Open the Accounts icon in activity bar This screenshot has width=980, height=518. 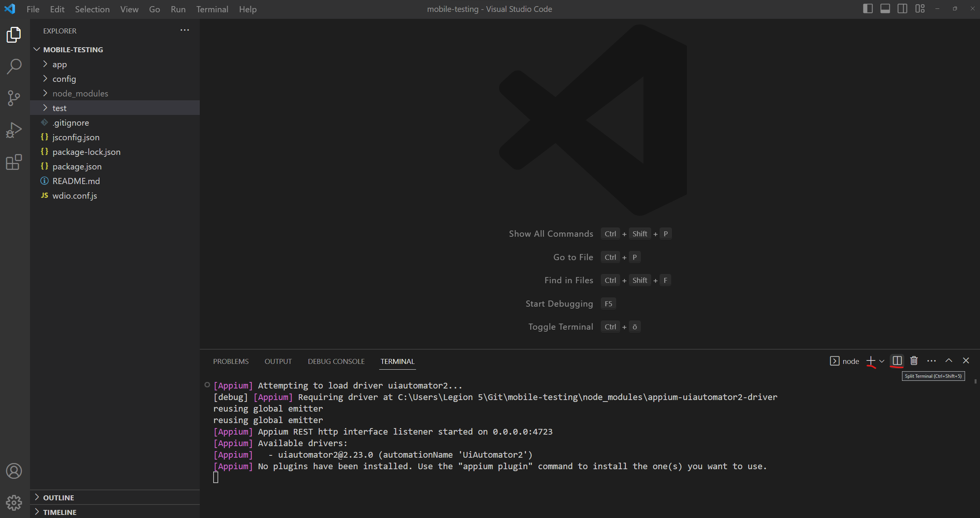click(x=14, y=471)
